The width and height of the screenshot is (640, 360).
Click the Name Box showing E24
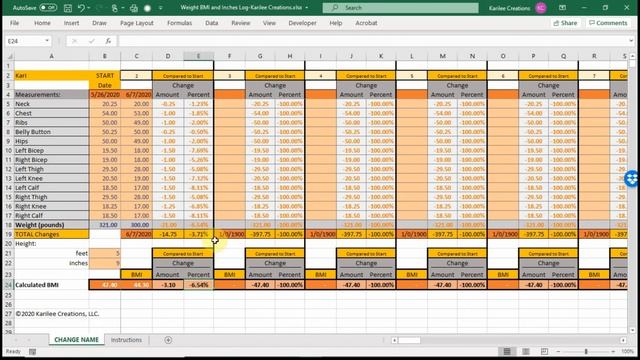click(x=24, y=41)
